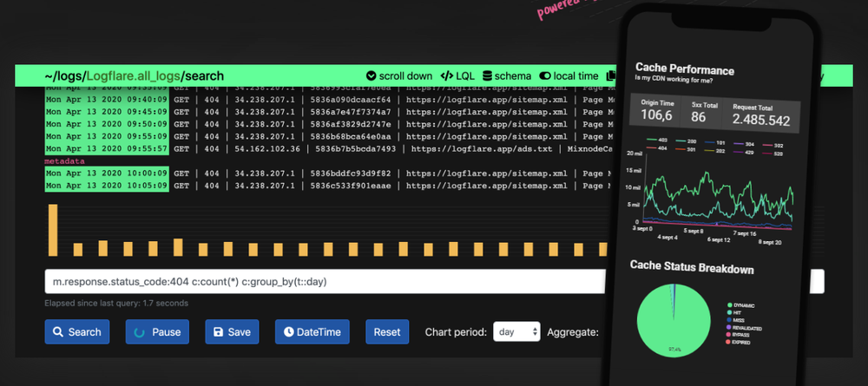Click the Logflare.all_logs source name in path
Image resolution: width=868 pixels, height=386 pixels.
point(134,76)
